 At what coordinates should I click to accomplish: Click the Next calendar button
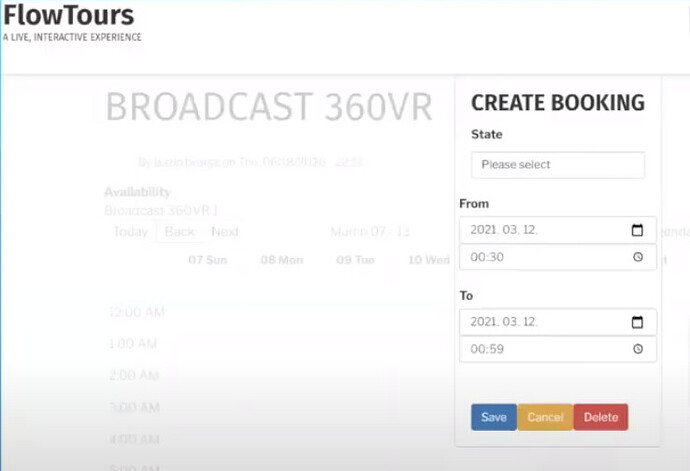(x=225, y=232)
